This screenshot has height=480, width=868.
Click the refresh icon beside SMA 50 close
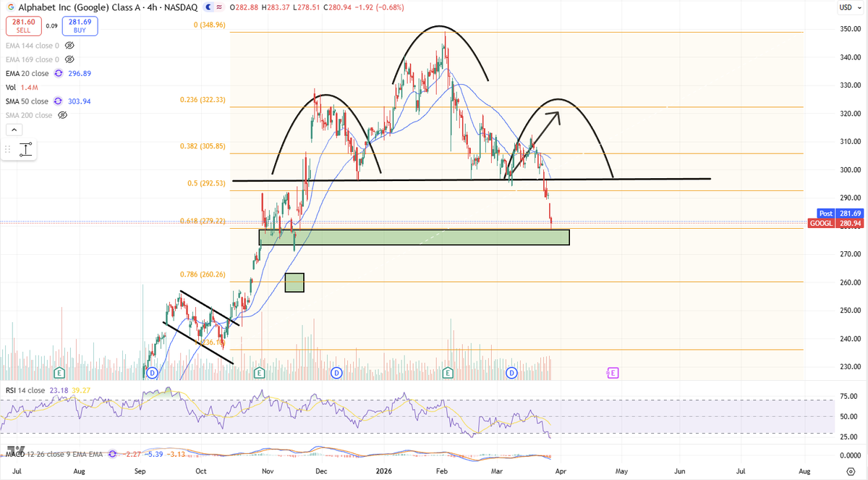58,101
